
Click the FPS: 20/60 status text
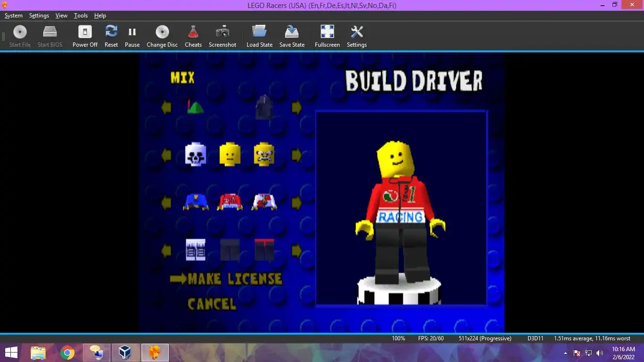click(x=431, y=338)
